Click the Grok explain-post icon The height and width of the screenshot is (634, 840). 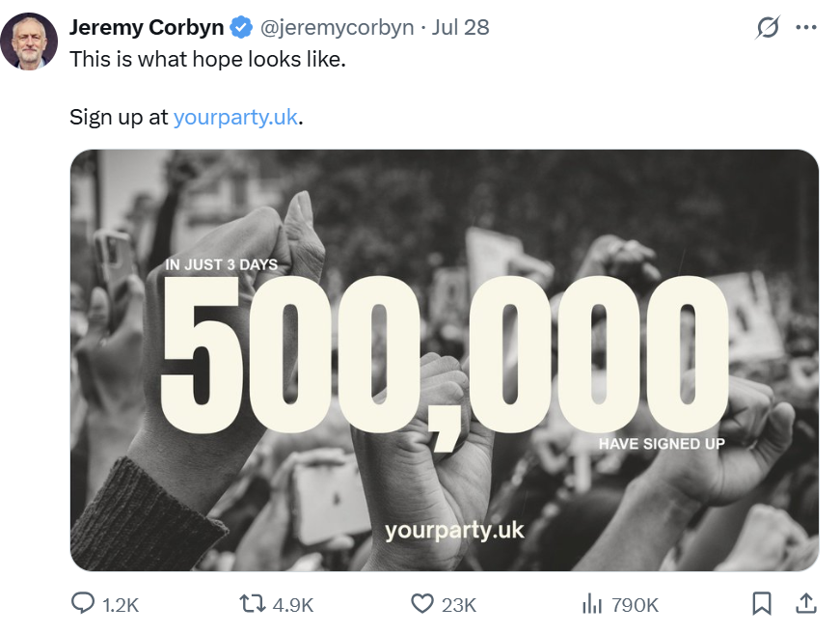tap(767, 27)
